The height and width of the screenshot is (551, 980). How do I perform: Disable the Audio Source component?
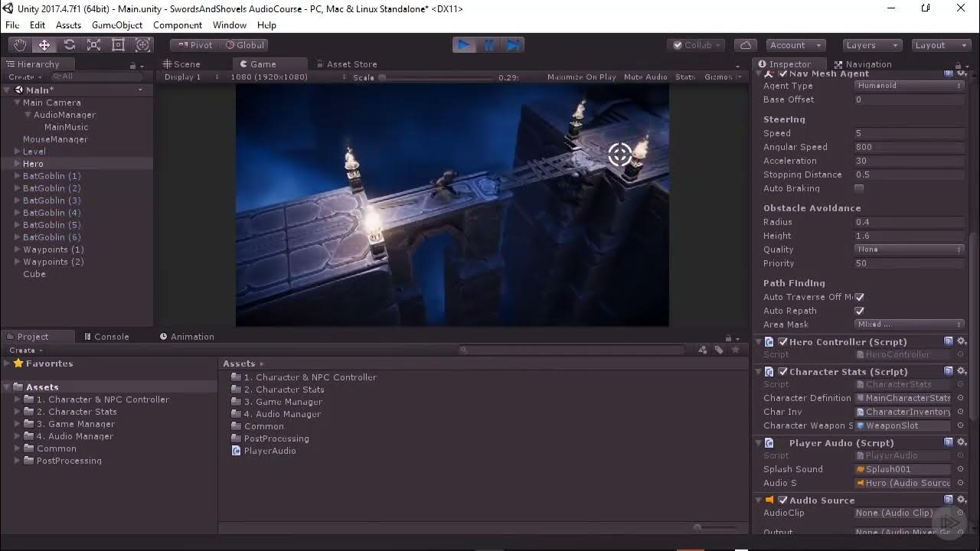(782, 500)
